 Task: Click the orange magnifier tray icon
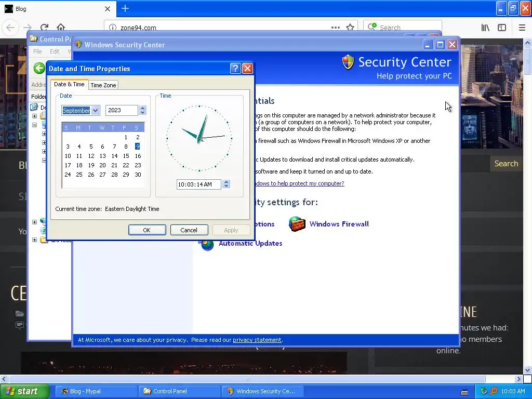494,391
